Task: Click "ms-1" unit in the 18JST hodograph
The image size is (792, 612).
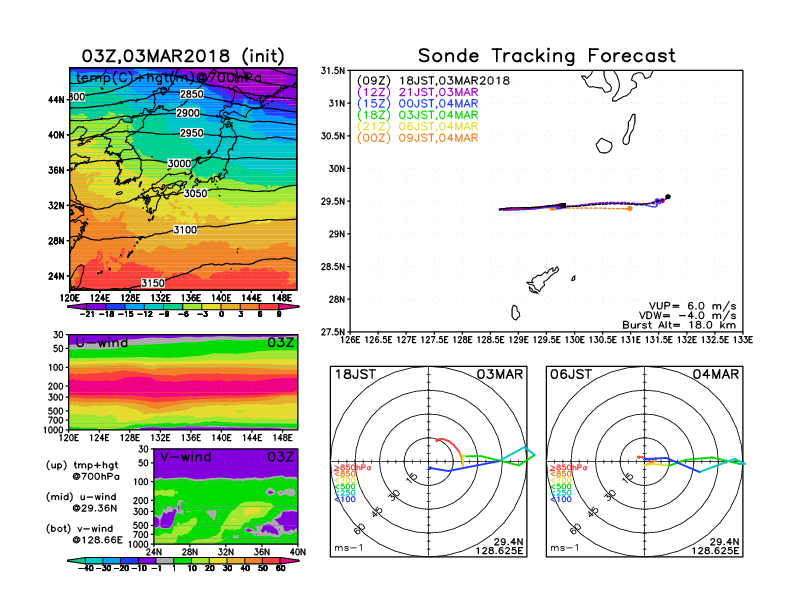Action: (349, 548)
